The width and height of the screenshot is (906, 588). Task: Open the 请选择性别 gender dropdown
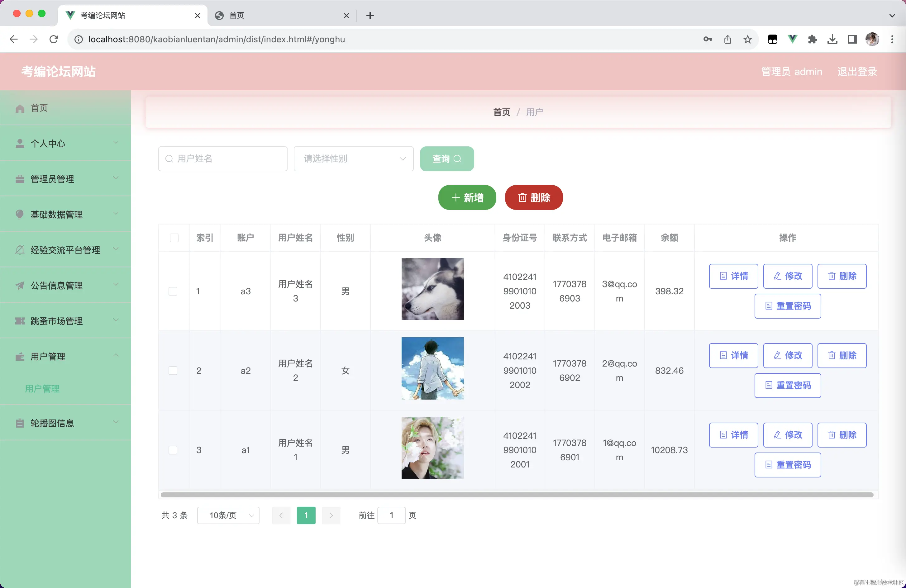353,159
